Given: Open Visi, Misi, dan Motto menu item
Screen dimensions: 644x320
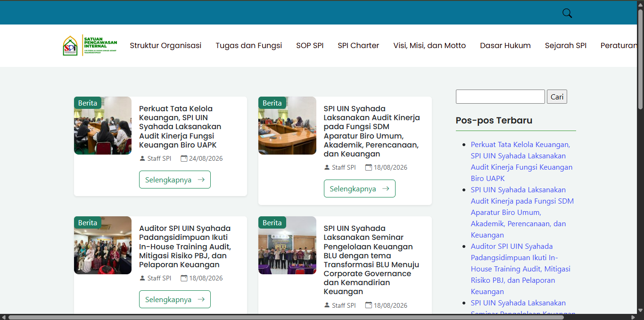Looking at the screenshot, I should (429, 46).
